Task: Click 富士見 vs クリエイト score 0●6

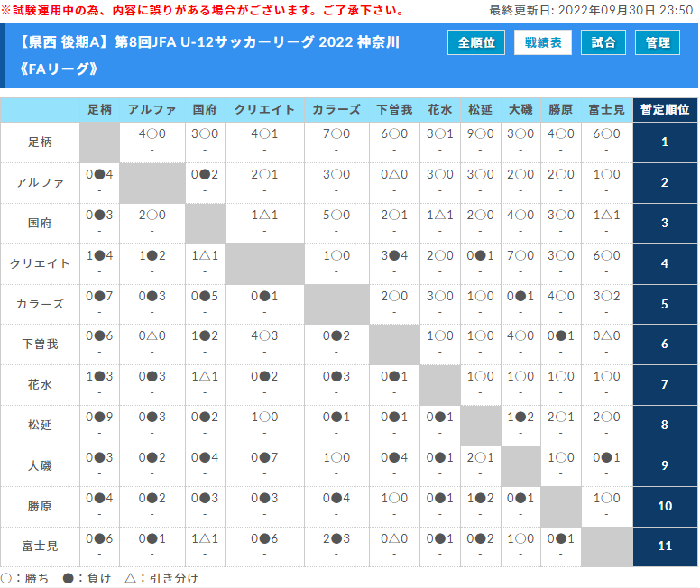Action: click(264, 539)
